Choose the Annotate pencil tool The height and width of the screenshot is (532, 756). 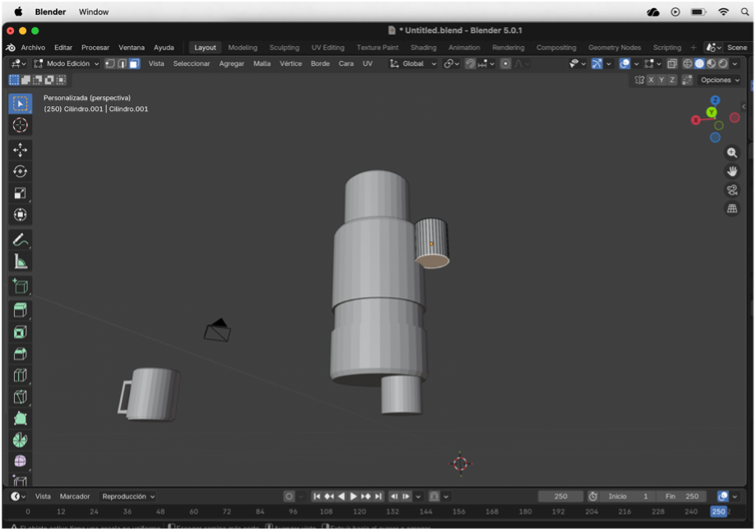[x=21, y=240]
